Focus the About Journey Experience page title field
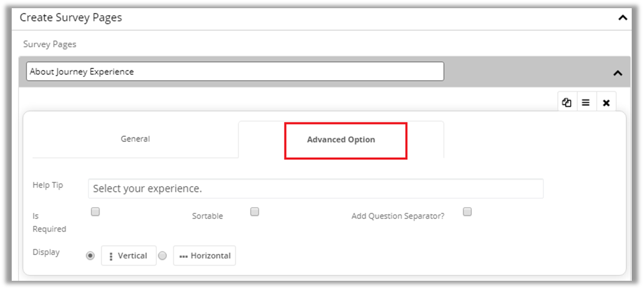This screenshot has height=289, width=644. coord(235,71)
